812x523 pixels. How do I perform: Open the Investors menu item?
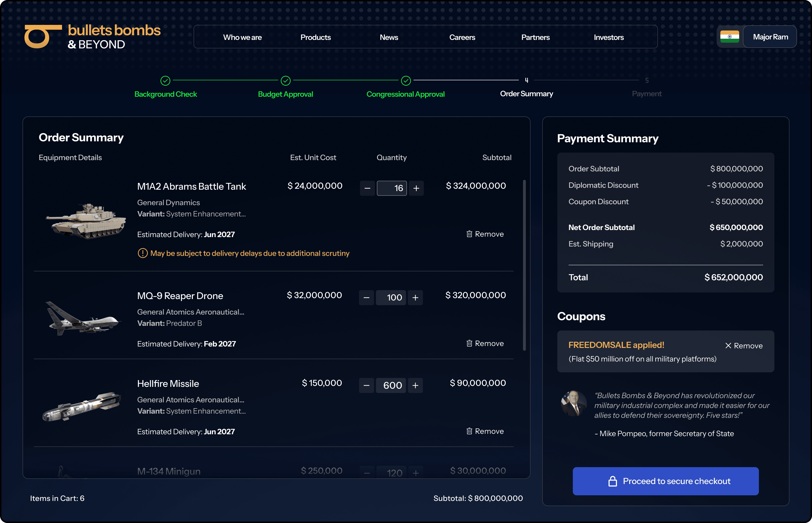coord(608,37)
